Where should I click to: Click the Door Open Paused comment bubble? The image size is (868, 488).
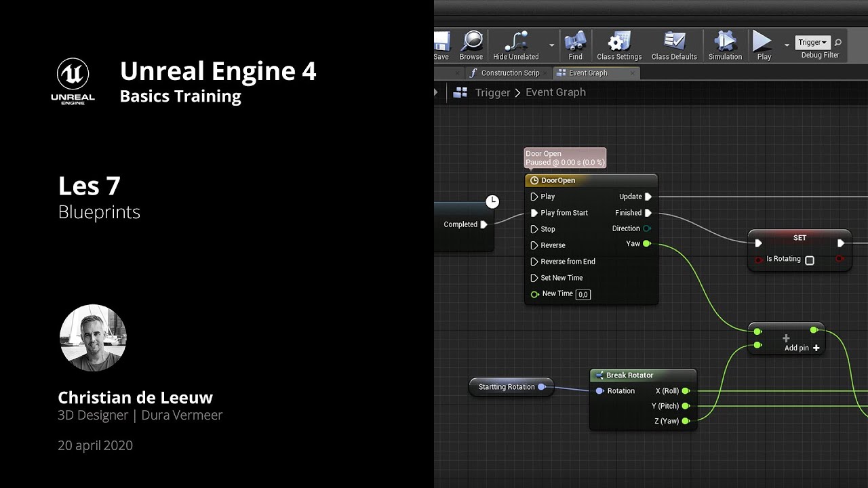click(565, 158)
